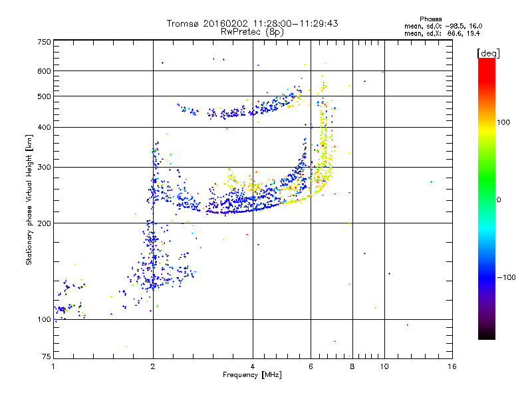The image size is (532, 399).
Task: Click the x-axis tick label '4'
Action: click(253, 366)
